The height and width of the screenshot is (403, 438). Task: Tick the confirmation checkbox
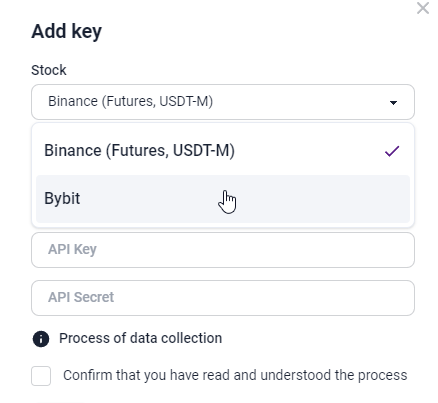41,376
